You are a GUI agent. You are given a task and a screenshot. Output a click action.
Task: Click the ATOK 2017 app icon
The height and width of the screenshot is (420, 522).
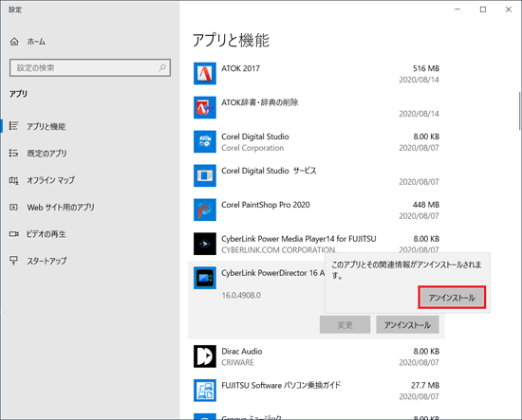(205, 74)
